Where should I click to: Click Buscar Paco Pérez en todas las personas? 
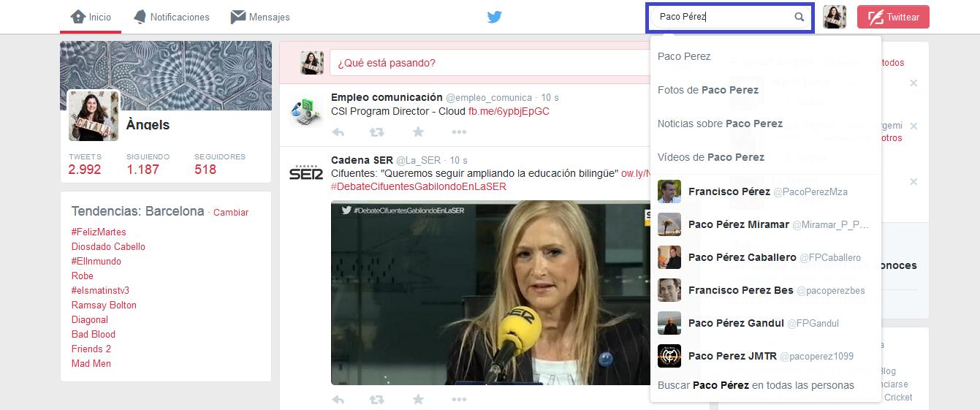755,385
